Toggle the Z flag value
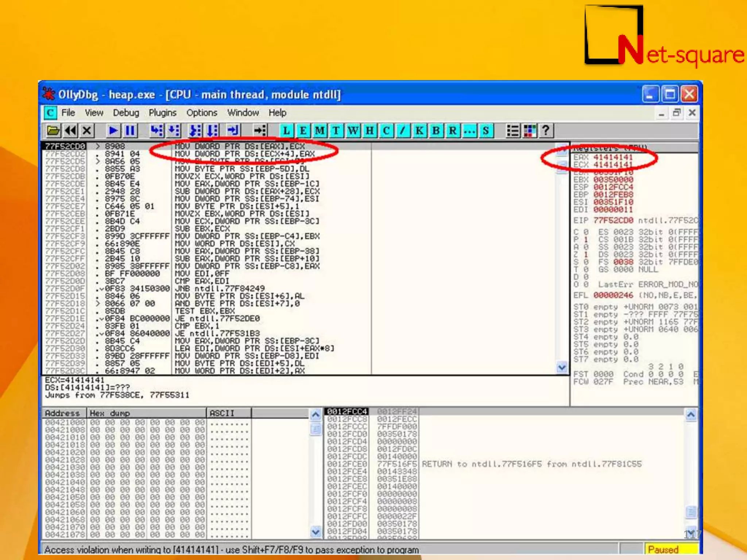747x560 pixels. point(586,254)
